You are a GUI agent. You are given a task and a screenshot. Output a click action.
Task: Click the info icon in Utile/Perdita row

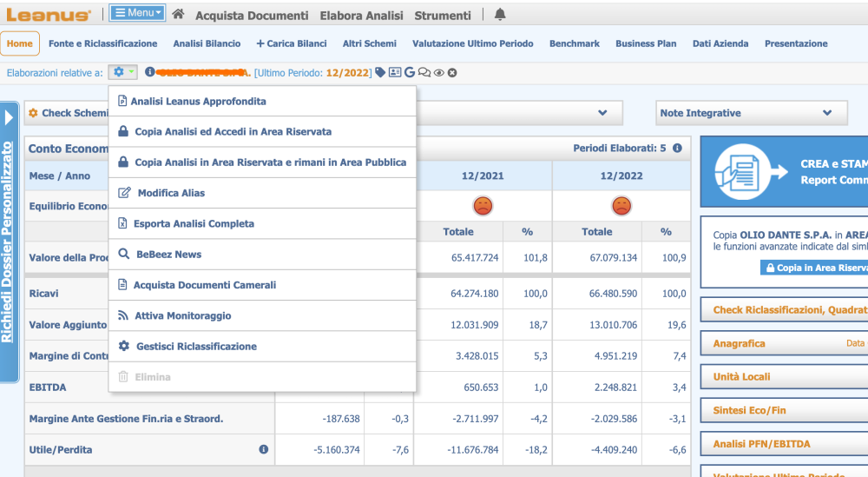pos(263,449)
